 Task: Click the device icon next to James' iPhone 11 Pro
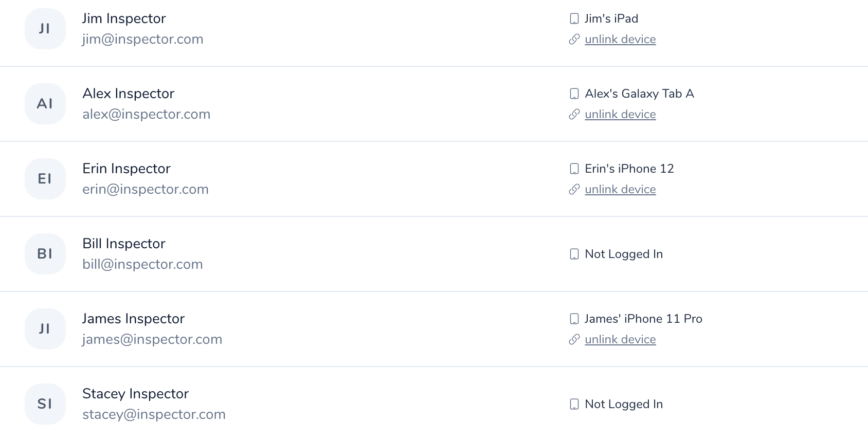[x=574, y=319]
